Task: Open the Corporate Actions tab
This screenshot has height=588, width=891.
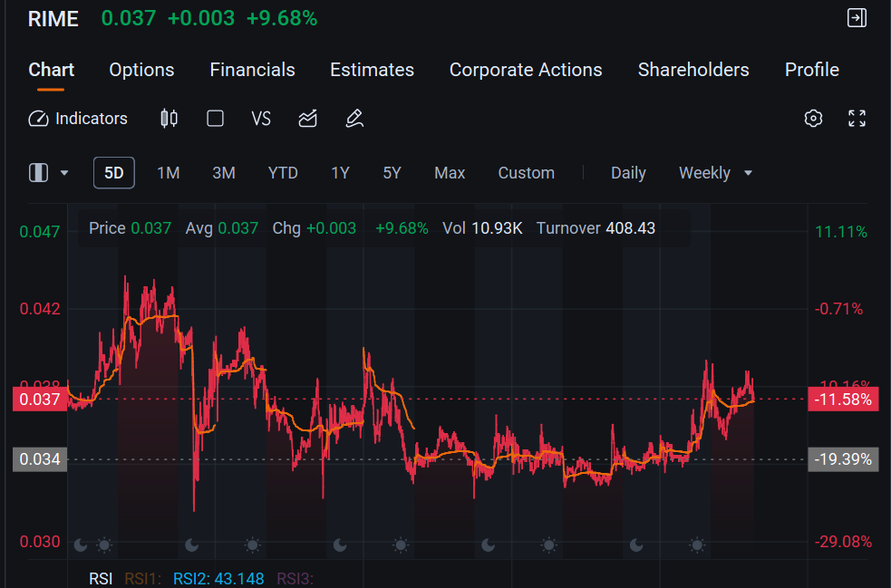Action: [x=526, y=70]
